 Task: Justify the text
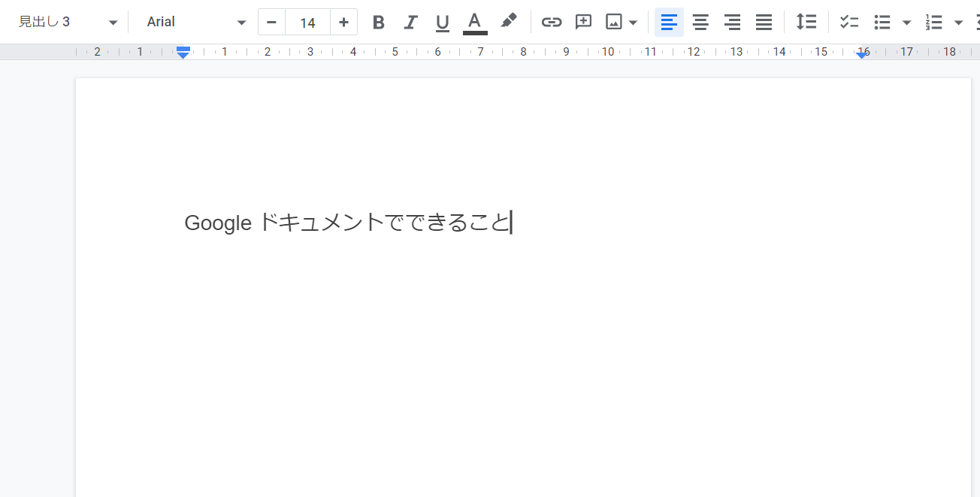[764, 22]
